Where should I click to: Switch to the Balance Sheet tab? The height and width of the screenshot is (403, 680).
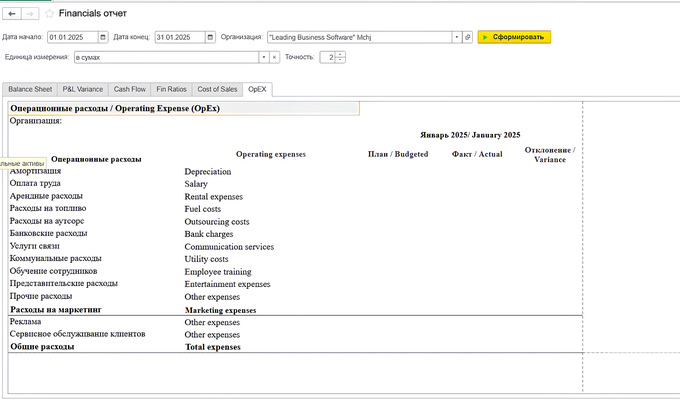click(x=30, y=89)
